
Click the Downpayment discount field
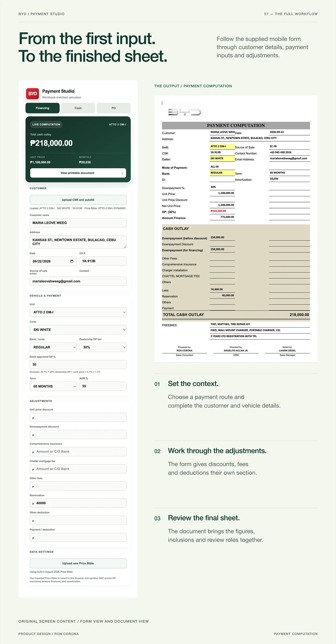tap(78, 434)
